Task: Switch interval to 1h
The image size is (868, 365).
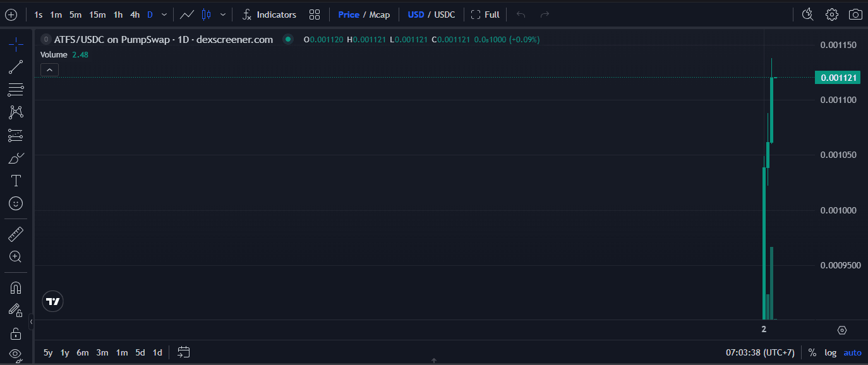Action: pyautogui.click(x=118, y=15)
